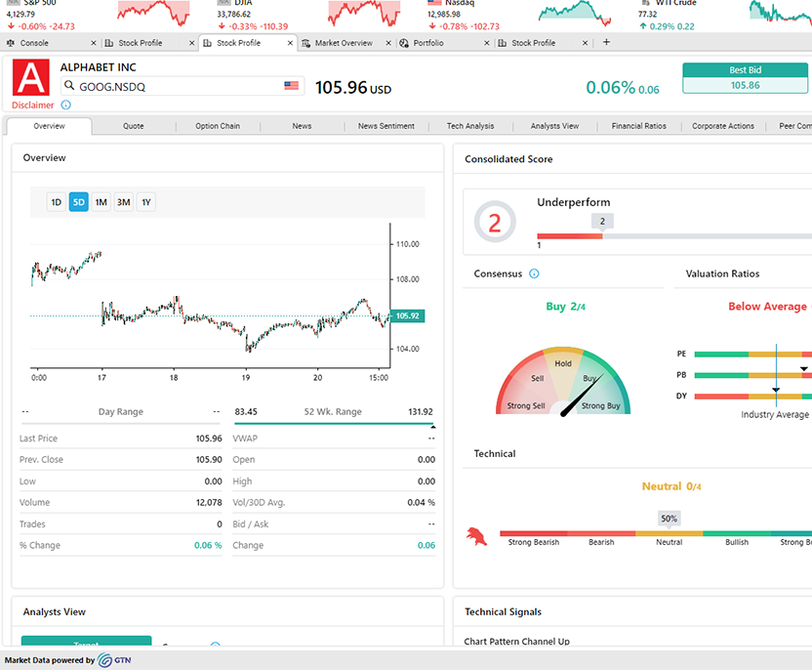Switch the chart to 3M period

pyautogui.click(x=123, y=202)
